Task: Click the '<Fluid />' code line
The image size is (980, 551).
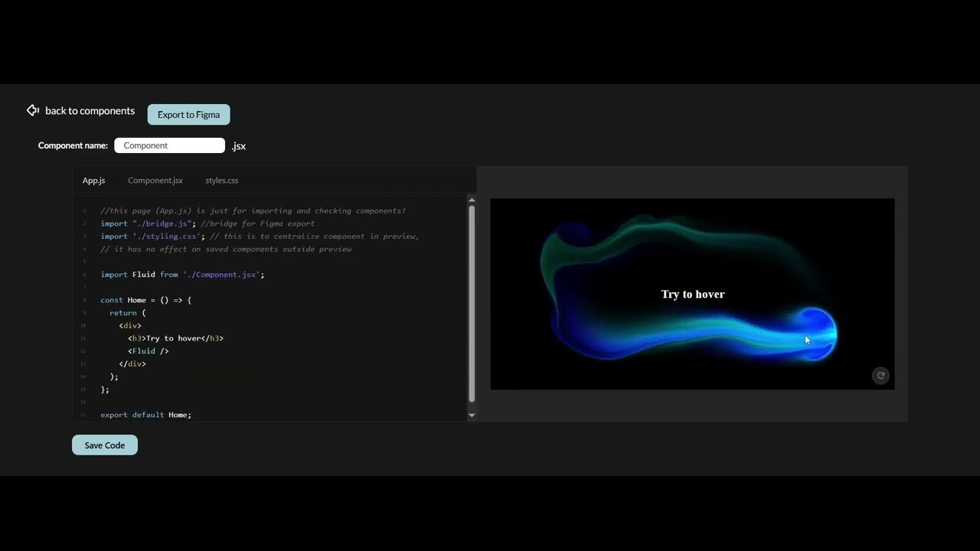Action: pos(149,351)
